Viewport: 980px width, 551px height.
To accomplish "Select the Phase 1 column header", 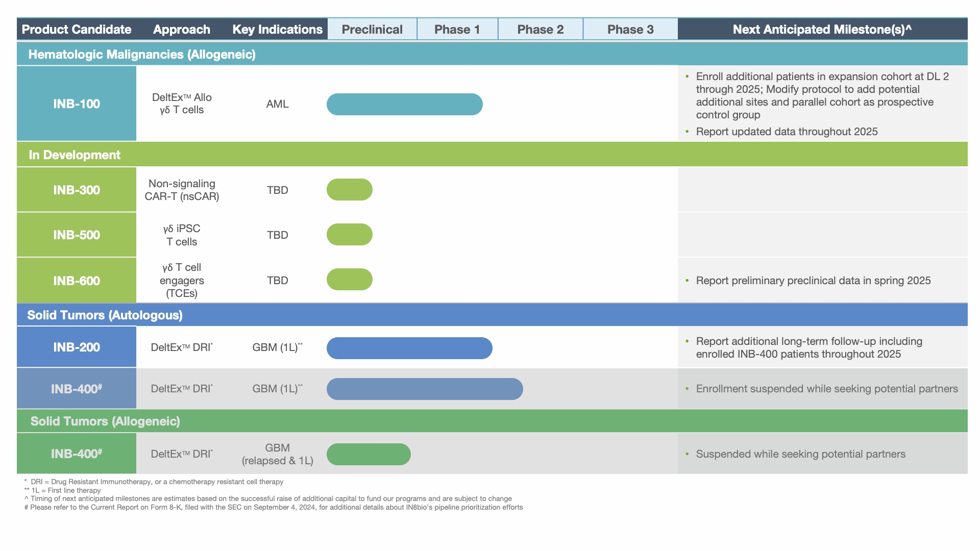I will pos(457,29).
